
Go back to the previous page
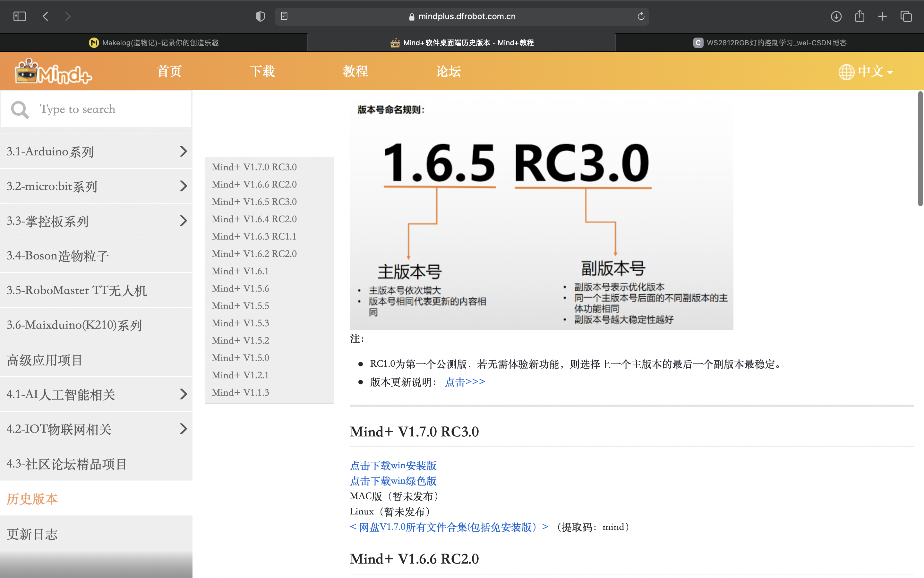[46, 16]
